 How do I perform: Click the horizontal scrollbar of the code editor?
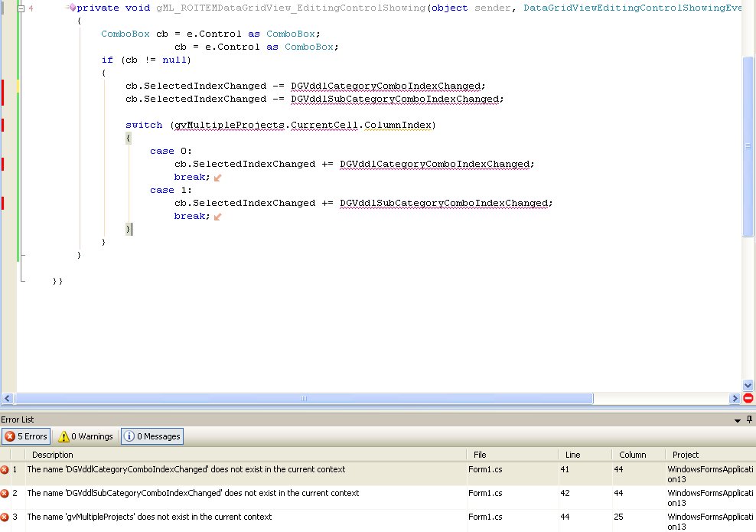305,398
